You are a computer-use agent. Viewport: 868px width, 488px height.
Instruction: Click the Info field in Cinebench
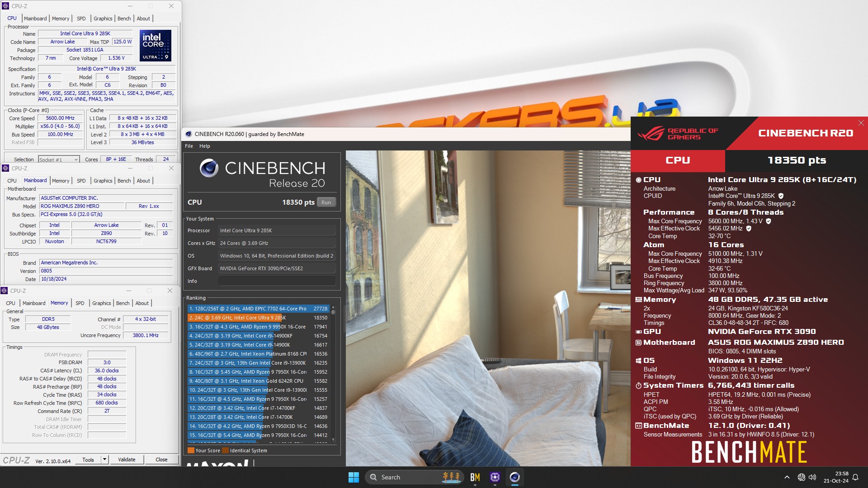277,281
